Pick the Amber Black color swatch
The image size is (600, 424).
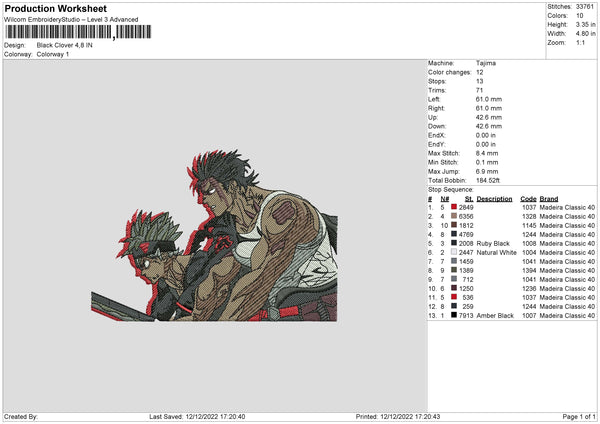pos(454,315)
